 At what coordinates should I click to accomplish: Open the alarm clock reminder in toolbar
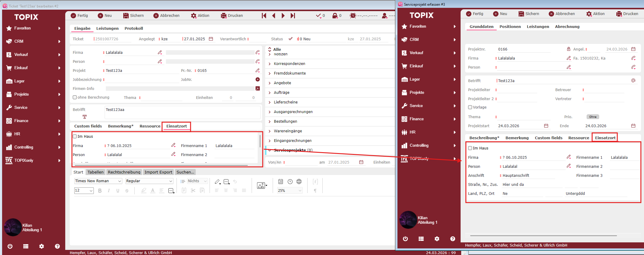[x=353, y=16]
